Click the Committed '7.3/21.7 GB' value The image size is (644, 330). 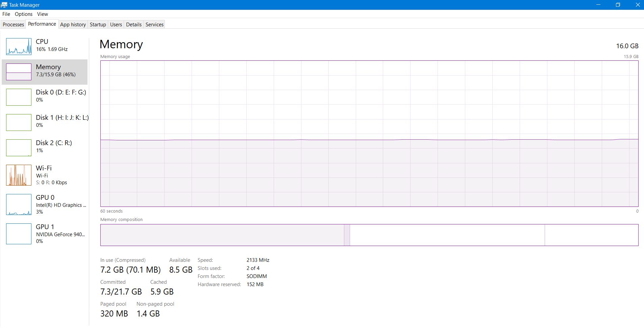pos(121,292)
